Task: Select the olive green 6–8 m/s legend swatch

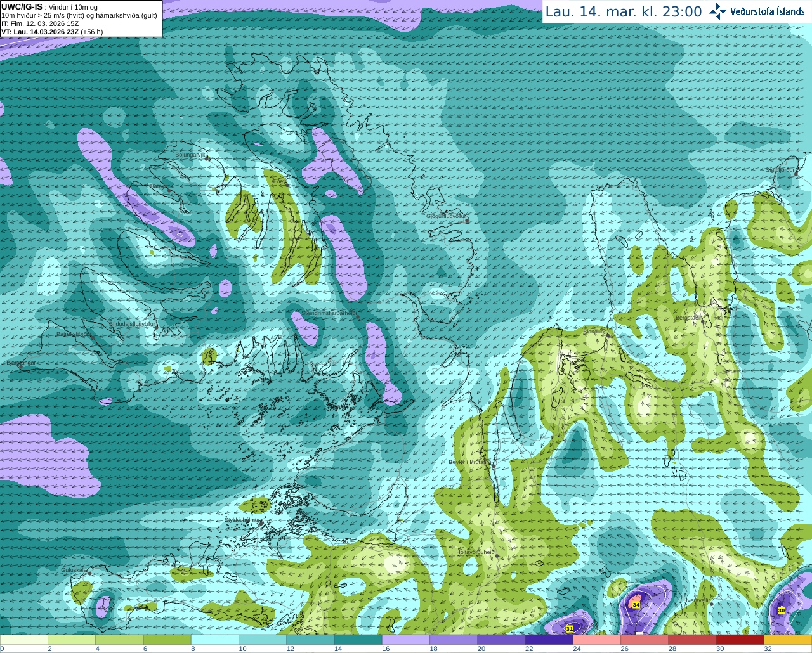Action: point(167,640)
